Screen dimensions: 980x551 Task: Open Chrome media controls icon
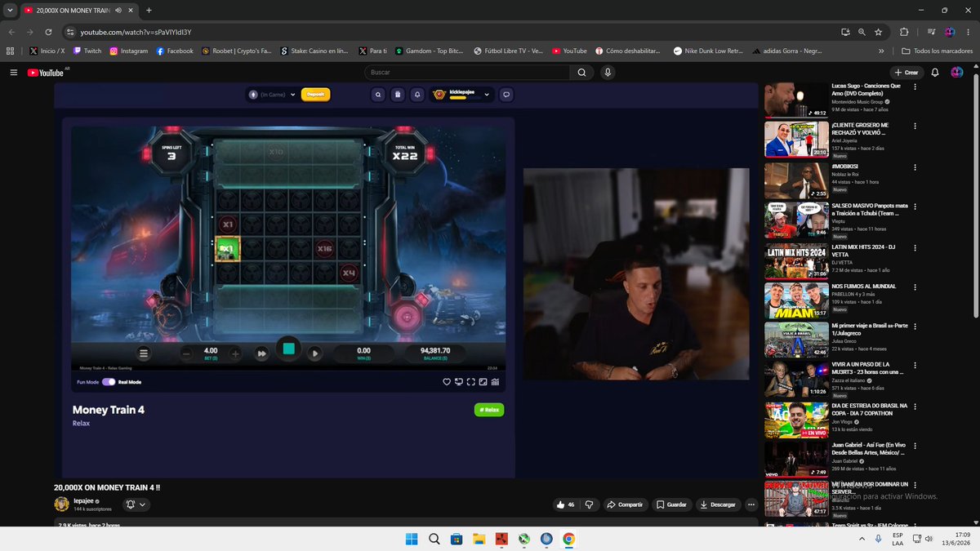click(x=932, y=32)
